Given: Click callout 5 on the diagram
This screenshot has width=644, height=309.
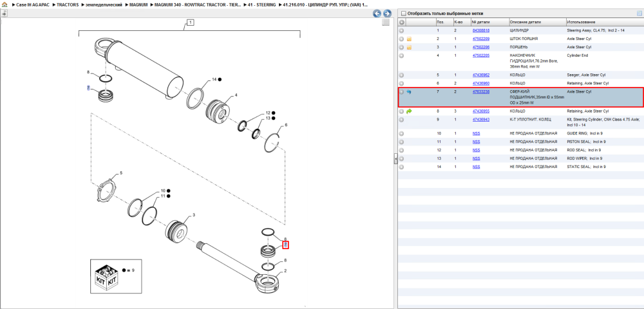Looking at the screenshot, I should (x=121, y=173).
